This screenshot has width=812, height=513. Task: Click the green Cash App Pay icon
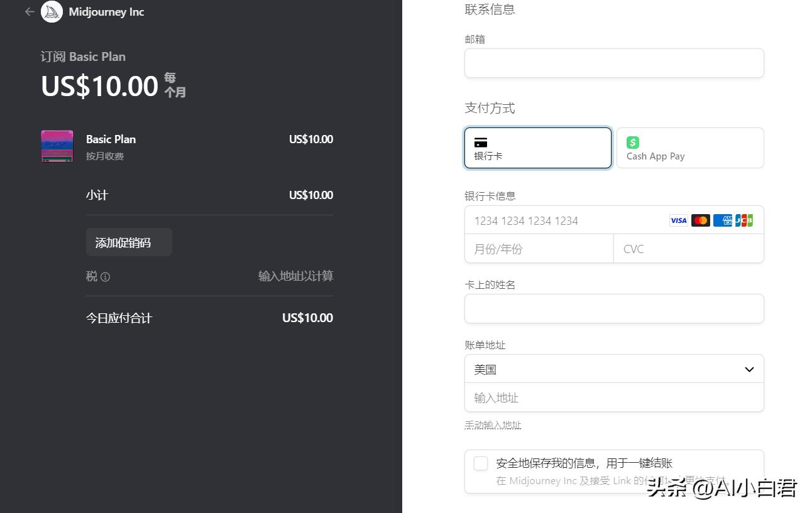(x=633, y=142)
